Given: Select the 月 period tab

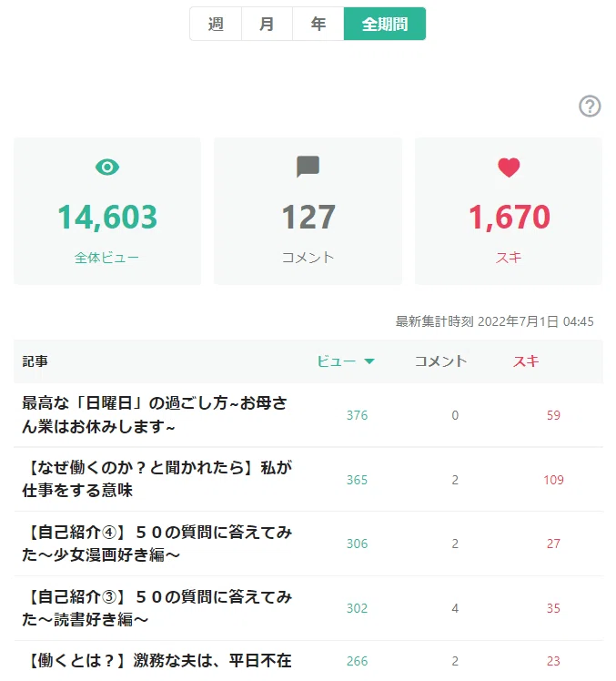Looking at the screenshot, I should pyautogui.click(x=267, y=24).
